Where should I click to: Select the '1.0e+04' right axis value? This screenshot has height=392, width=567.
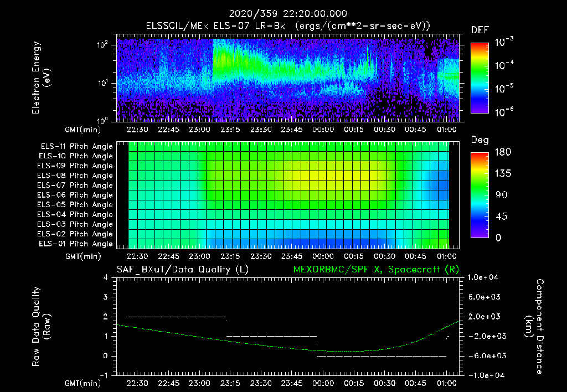(x=483, y=277)
